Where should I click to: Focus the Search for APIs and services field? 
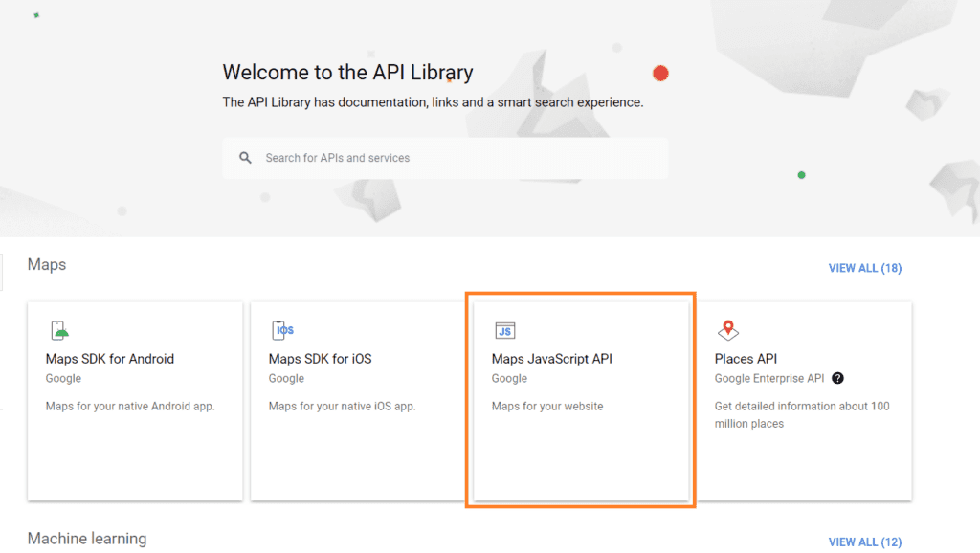pyautogui.click(x=445, y=158)
